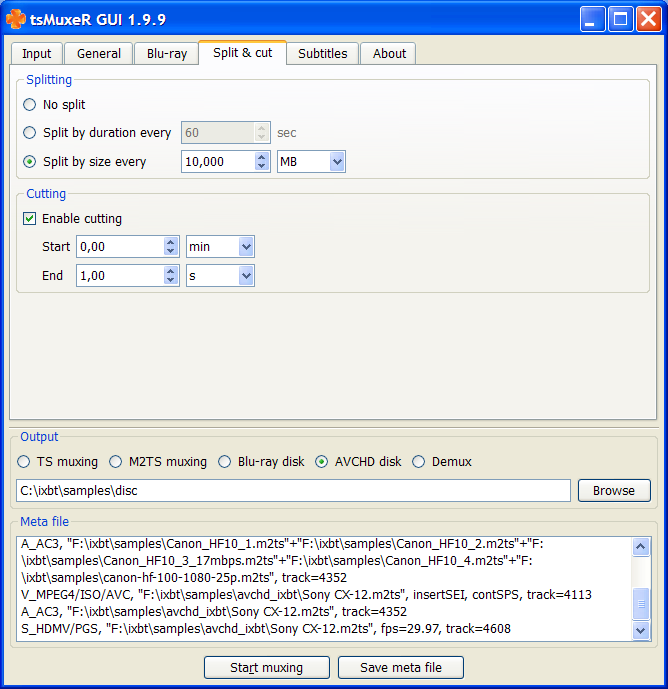Open the General tab

(x=98, y=54)
